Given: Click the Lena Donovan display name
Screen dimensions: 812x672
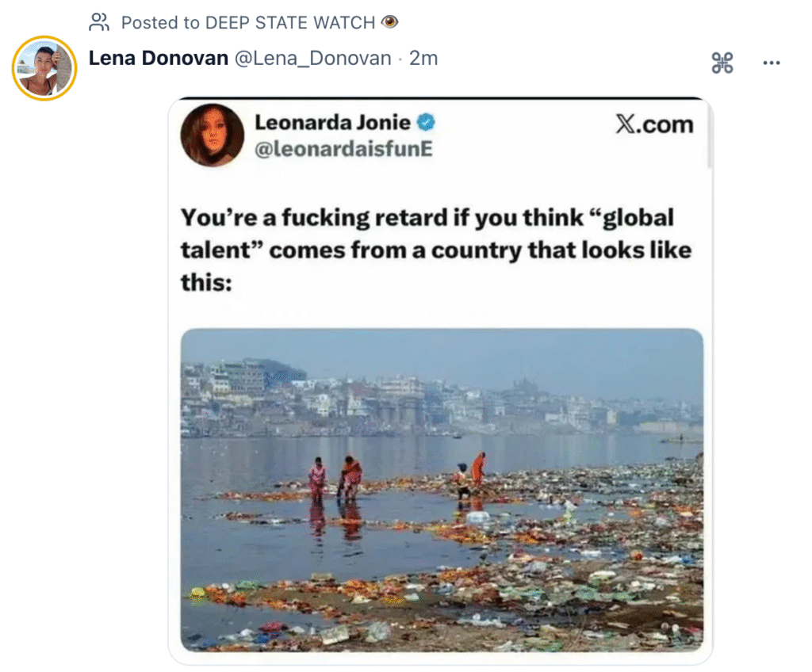Looking at the screenshot, I should [x=158, y=59].
